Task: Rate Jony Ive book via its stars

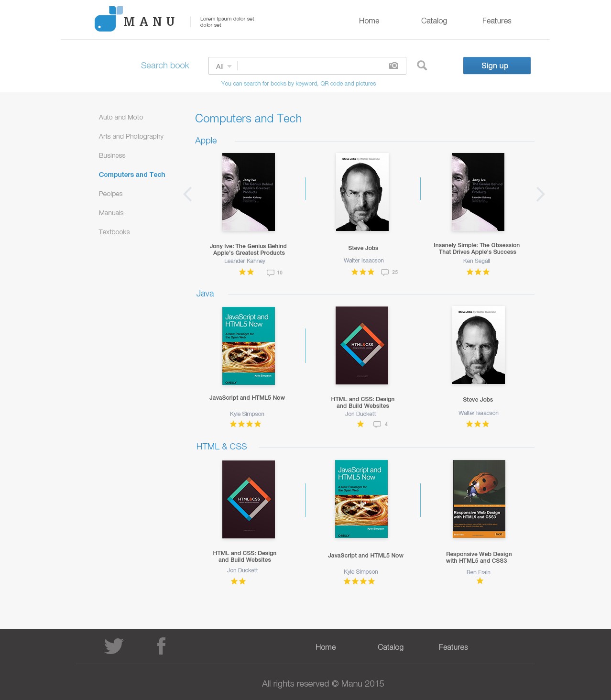Action: coord(246,272)
